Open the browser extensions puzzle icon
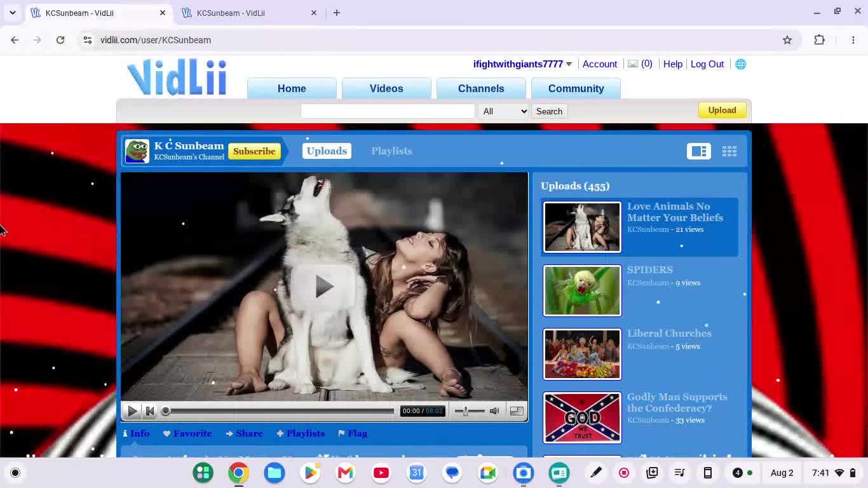The height and width of the screenshot is (488, 868). [x=820, y=40]
